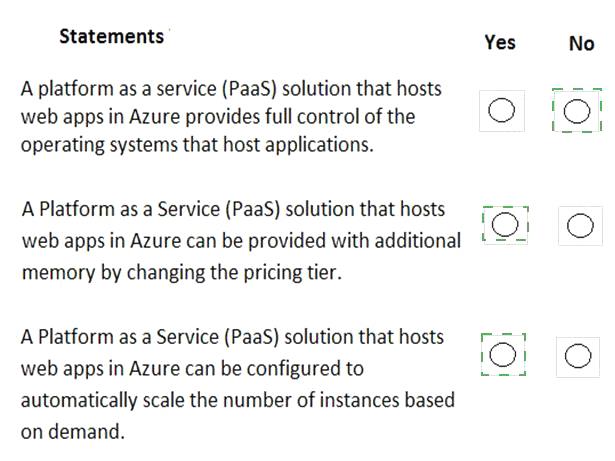Click the 'can be provided with additional' line
615x461 pixels.
[x=241, y=241]
